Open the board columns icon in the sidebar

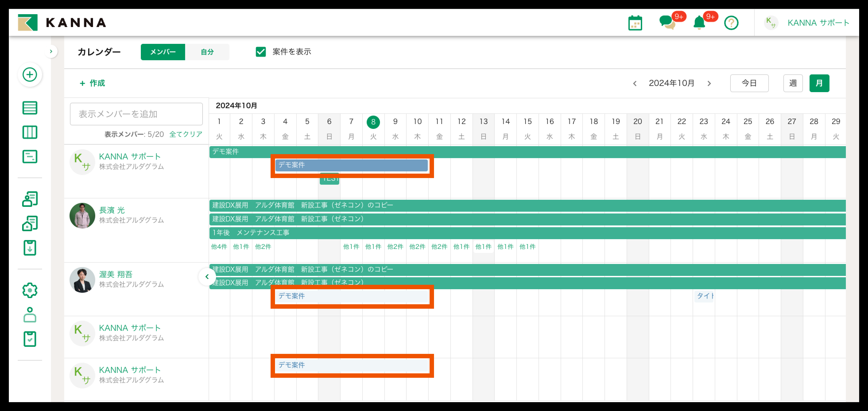point(30,132)
